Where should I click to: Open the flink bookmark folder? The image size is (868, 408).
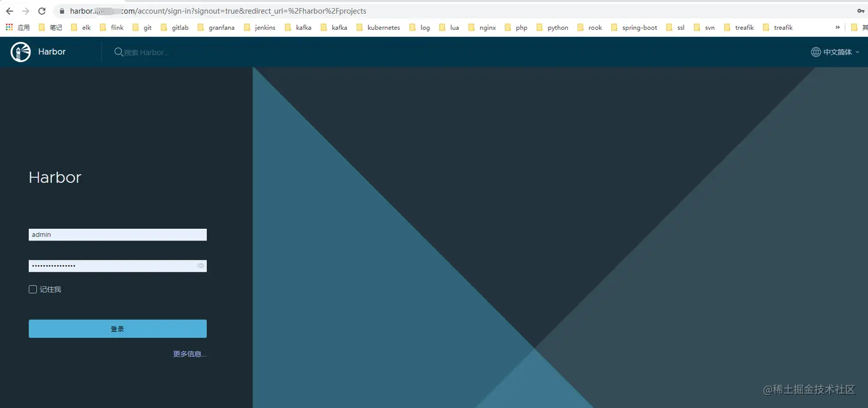pos(111,28)
